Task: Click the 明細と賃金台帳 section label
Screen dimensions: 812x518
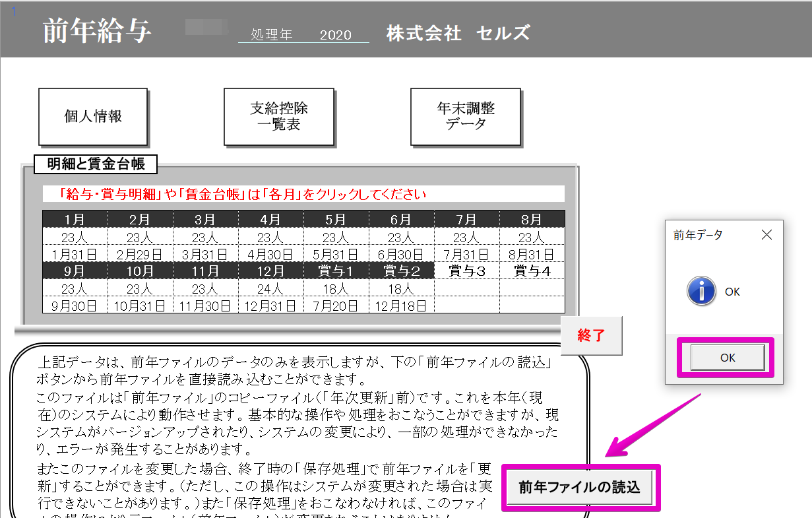Action: pyautogui.click(x=95, y=164)
